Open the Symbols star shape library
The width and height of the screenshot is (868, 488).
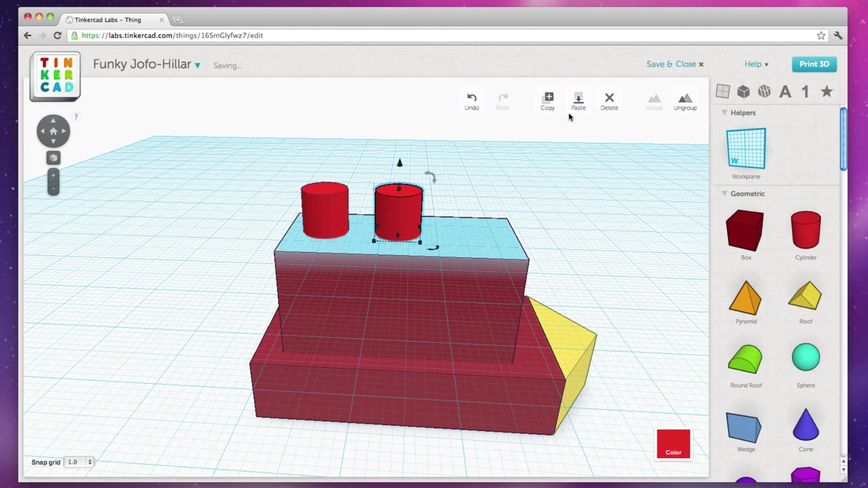coord(826,91)
